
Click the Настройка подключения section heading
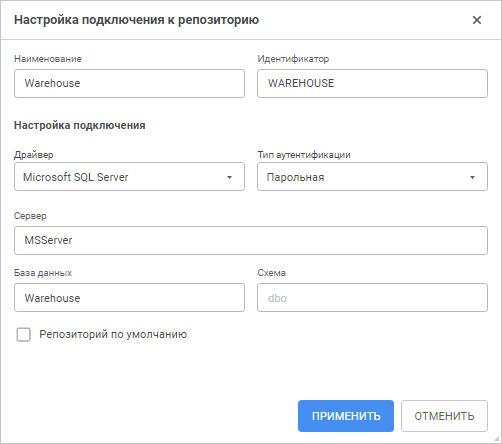80,125
